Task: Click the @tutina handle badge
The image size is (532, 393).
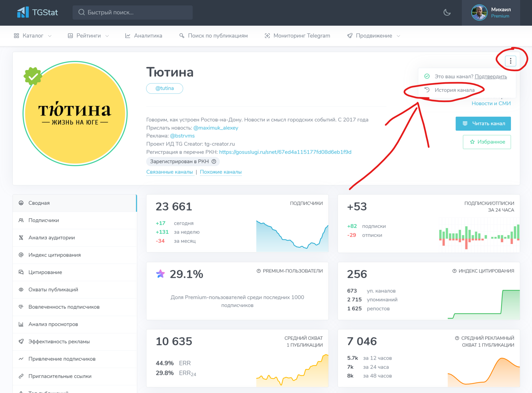Action: [165, 88]
